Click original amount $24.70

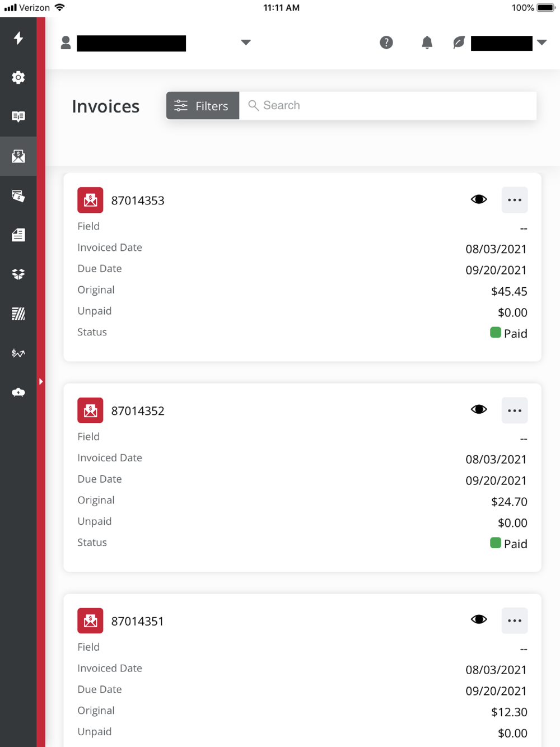pos(509,502)
